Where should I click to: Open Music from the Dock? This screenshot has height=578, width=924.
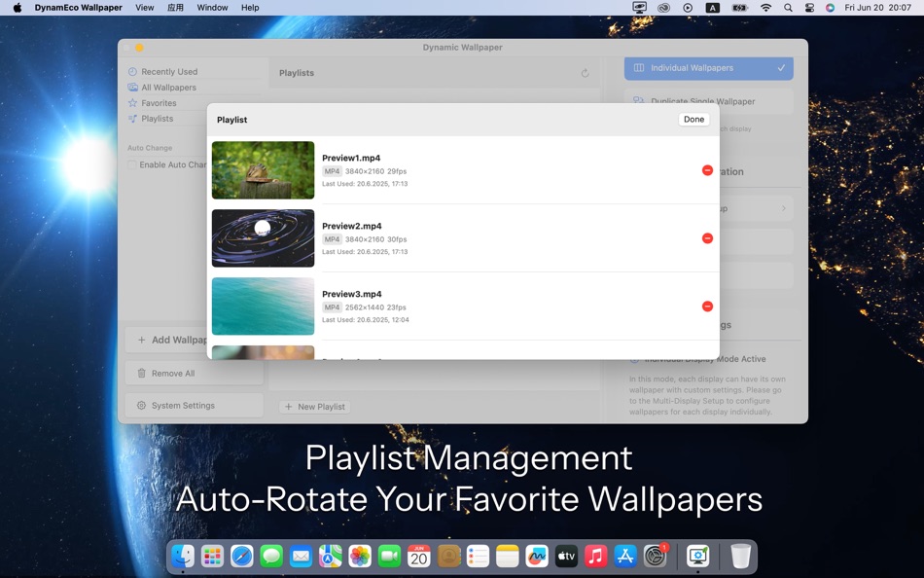[595, 556]
